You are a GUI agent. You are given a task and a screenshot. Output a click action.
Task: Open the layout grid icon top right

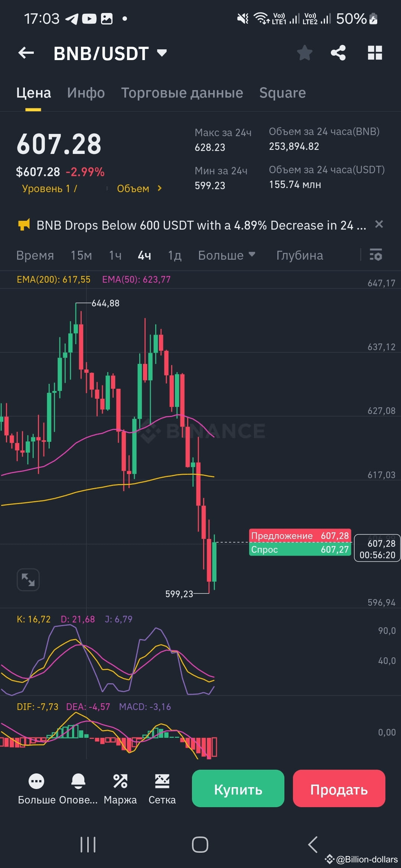click(x=375, y=53)
